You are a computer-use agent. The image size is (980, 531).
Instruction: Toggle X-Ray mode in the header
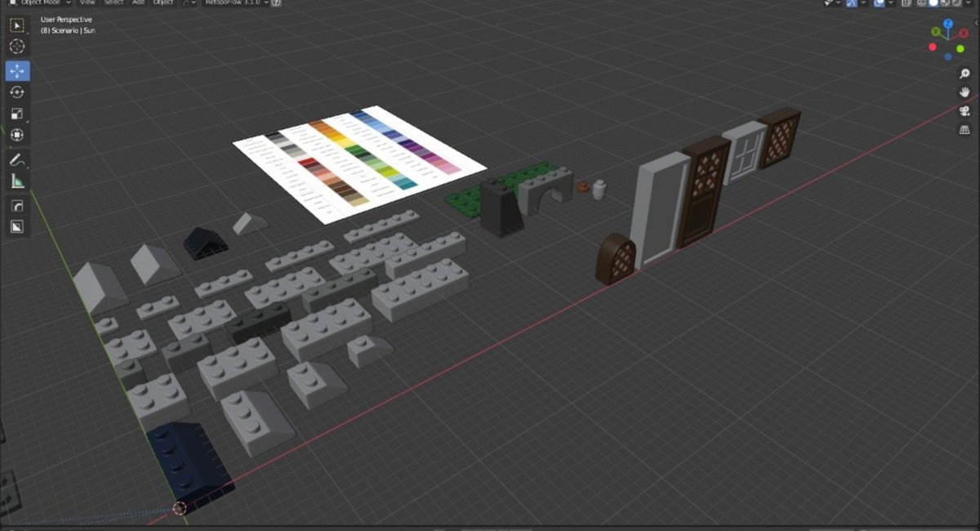pos(906,3)
